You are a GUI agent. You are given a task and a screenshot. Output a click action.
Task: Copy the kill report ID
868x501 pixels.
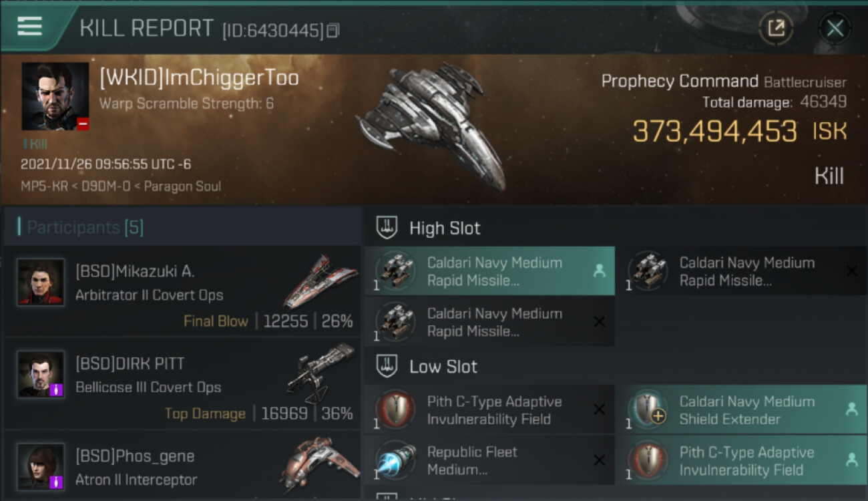(333, 31)
